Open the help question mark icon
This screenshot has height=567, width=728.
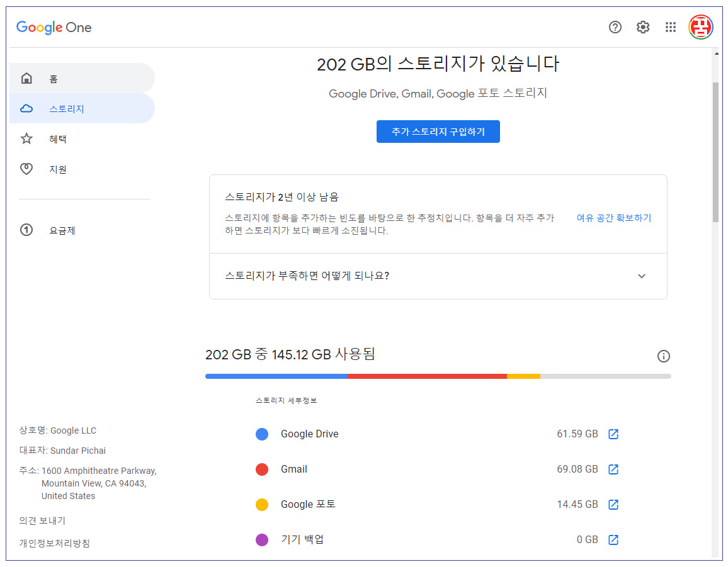tap(615, 28)
